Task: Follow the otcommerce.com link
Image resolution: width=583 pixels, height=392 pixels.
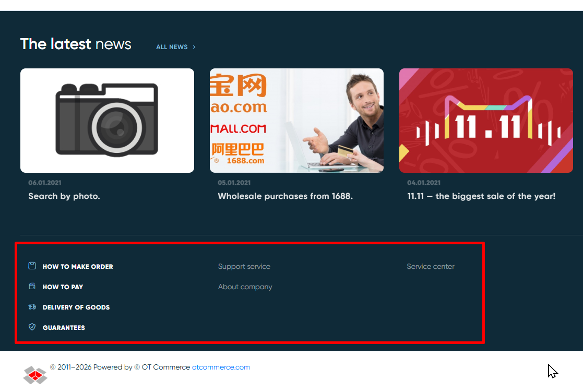Action: point(221,367)
